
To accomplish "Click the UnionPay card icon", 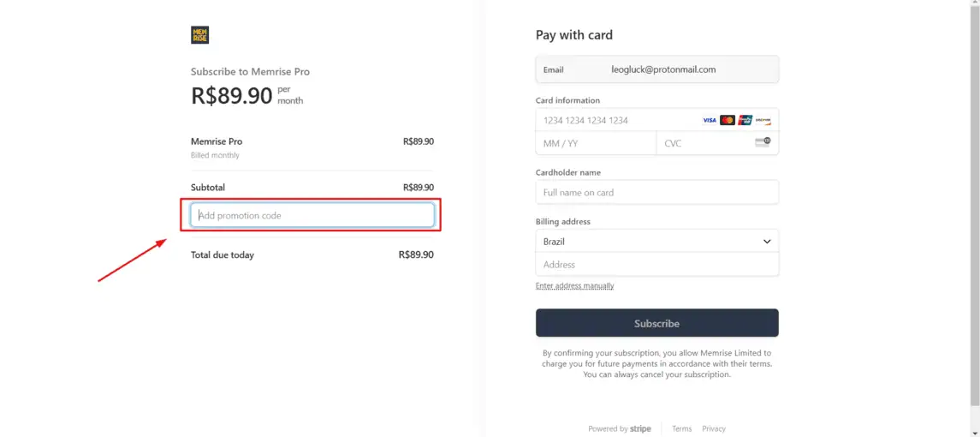I will coord(745,120).
